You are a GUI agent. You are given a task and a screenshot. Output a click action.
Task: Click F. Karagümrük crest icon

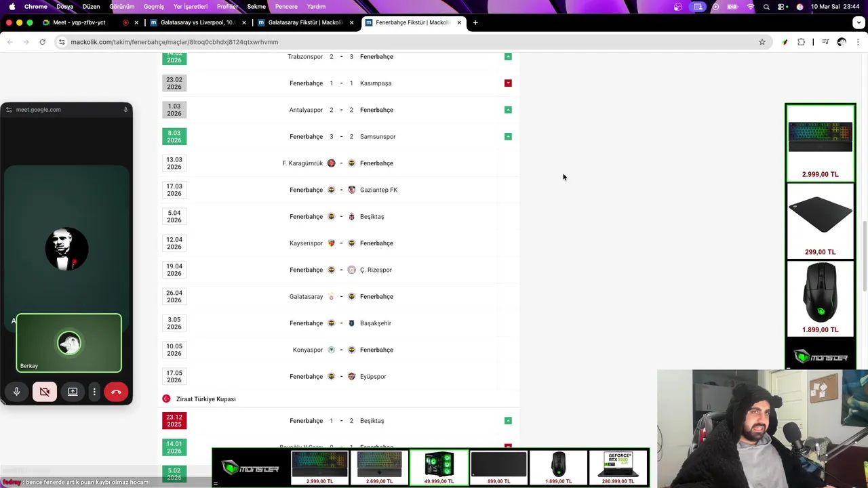pyautogui.click(x=331, y=163)
